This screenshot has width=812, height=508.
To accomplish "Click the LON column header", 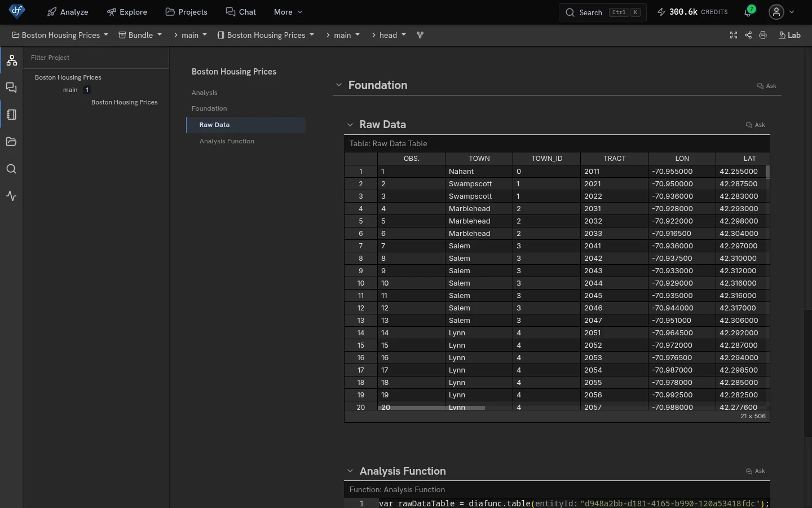I will coord(682,159).
